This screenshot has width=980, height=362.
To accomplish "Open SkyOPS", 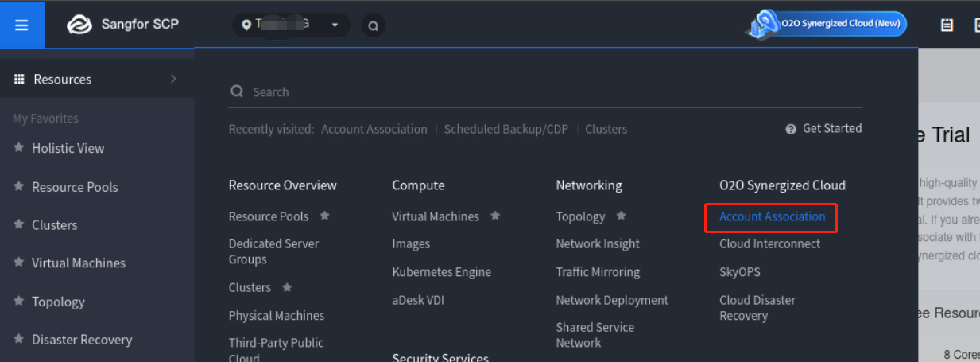I will (740, 272).
